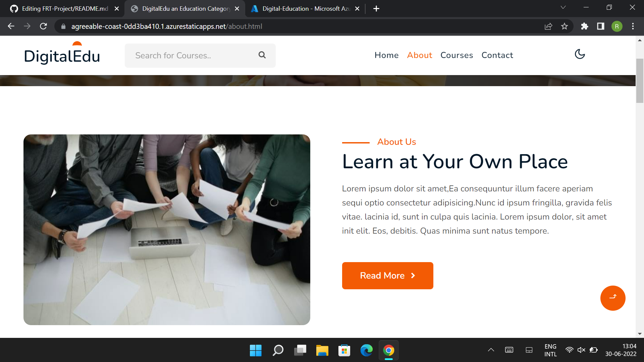Screen dimensions: 644x362
Task: Toggle dark mode with the moon icon
Action: 580,54
